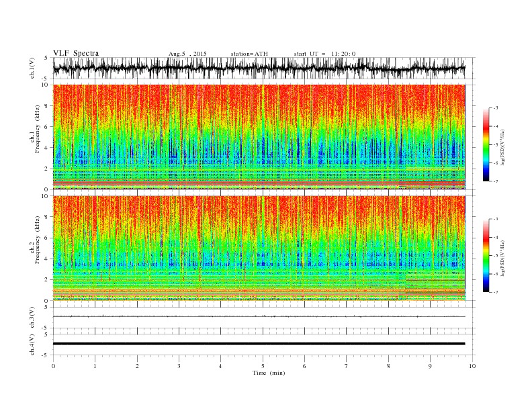Click the '2' tick on the time axis
Screen dimensions: 532x411
[137, 366]
